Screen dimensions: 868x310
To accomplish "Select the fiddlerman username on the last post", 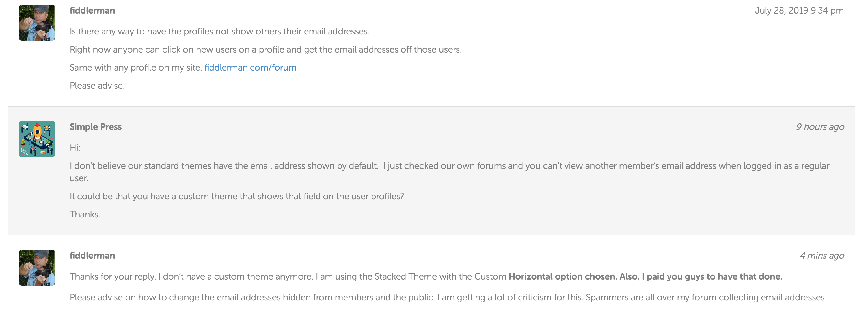I will [92, 256].
